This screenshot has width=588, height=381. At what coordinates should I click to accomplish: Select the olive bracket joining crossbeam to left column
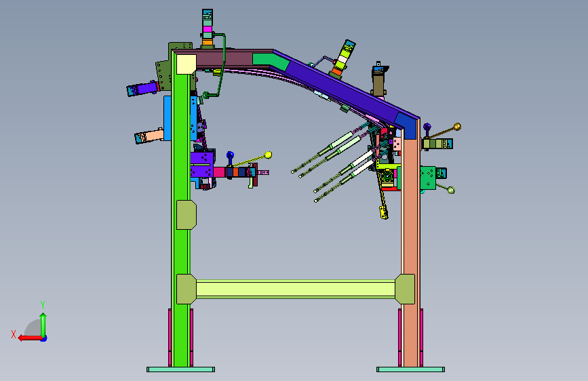187,289
